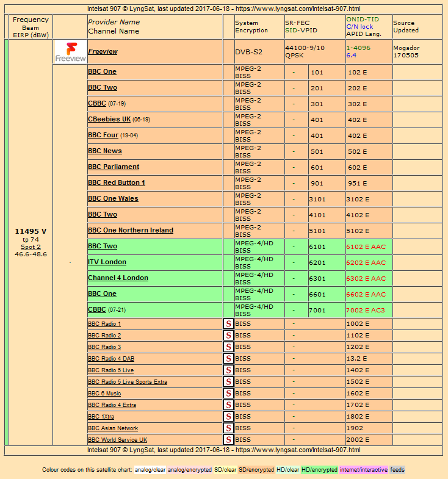This screenshot has height=479, width=448.
Task: Click the S icon beside BBC 1Xtra
Action: pyautogui.click(x=228, y=417)
